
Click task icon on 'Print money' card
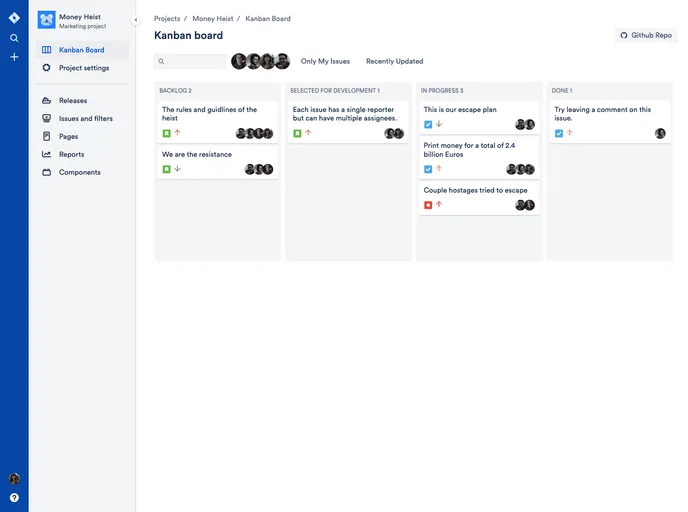428,169
